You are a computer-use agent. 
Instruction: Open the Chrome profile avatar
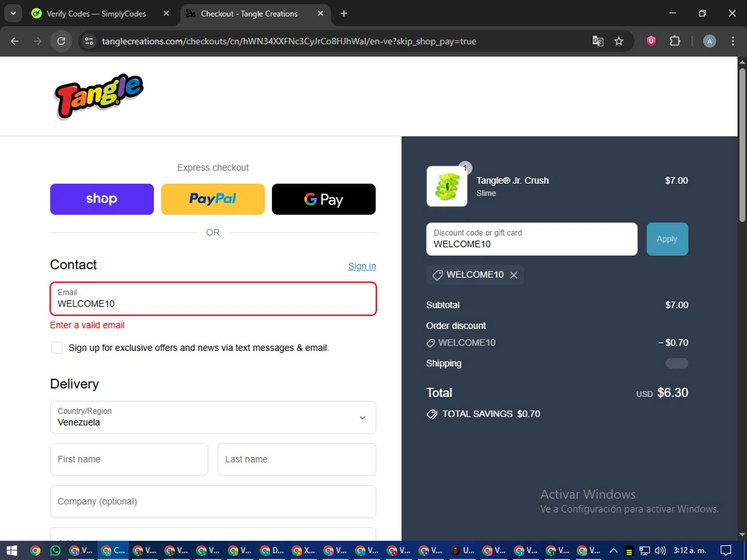tap(710, 41)
